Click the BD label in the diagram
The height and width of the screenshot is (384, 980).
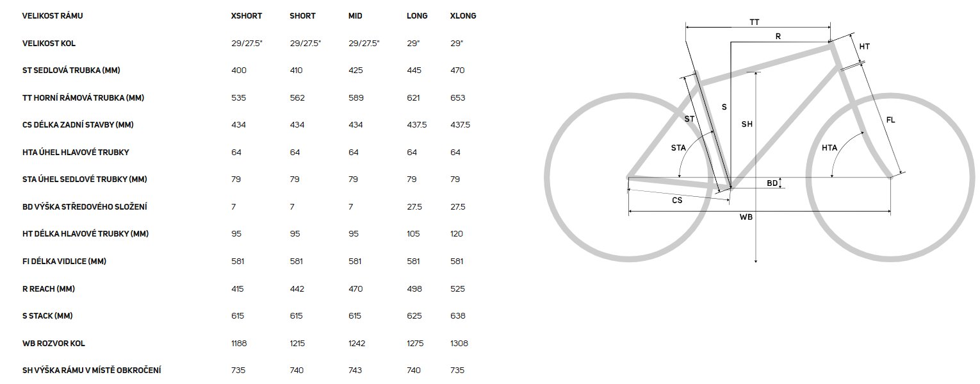click(772, 183)
